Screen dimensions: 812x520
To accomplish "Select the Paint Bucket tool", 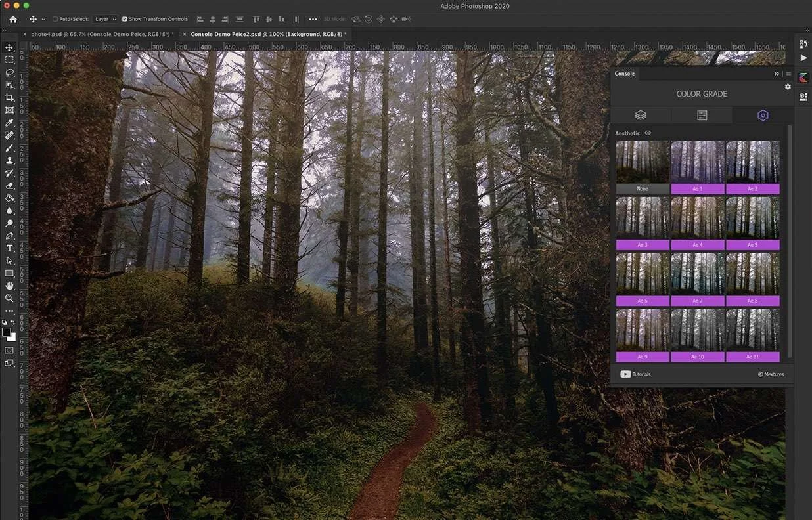I will (x=9, y=198).
